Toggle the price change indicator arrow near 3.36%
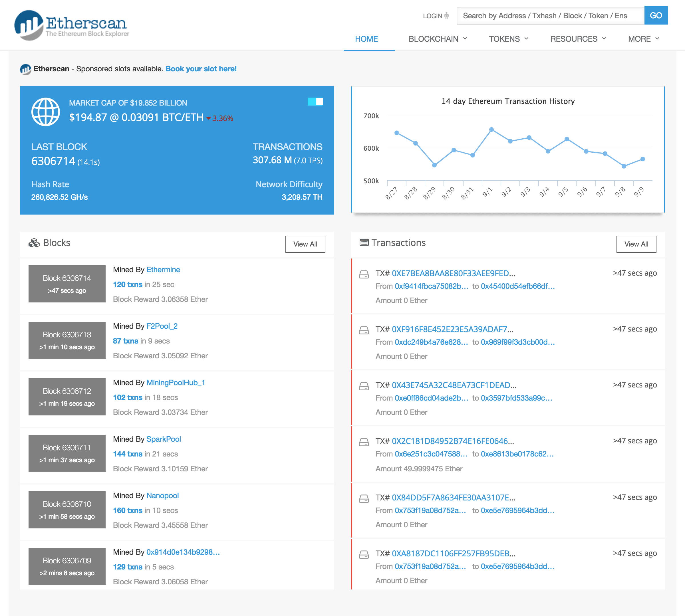 [x=209, y=118]
